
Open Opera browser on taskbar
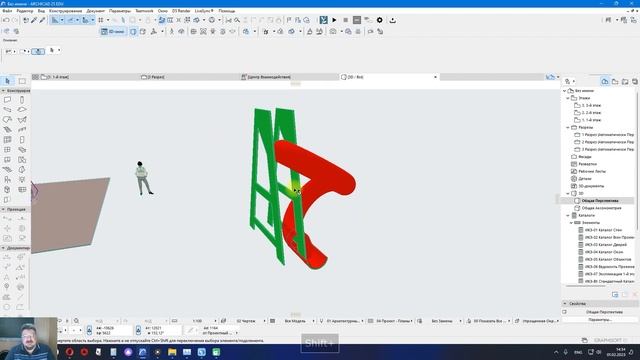(x=70, y=352)
